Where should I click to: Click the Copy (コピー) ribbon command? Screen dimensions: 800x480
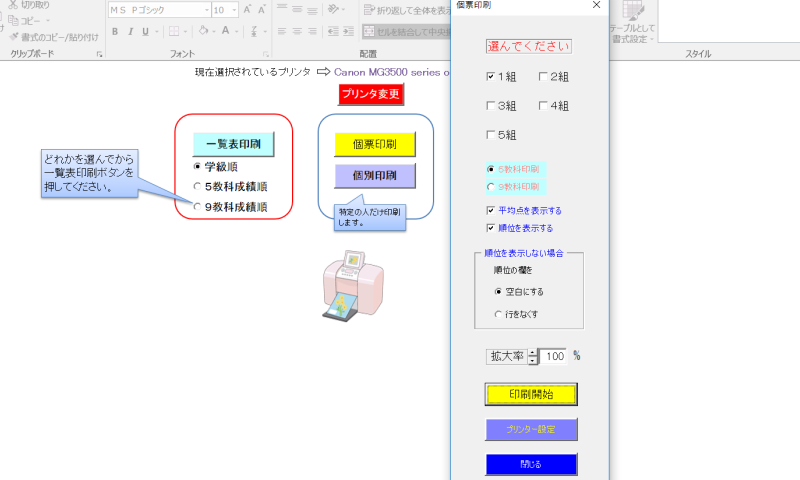(24, 20)
